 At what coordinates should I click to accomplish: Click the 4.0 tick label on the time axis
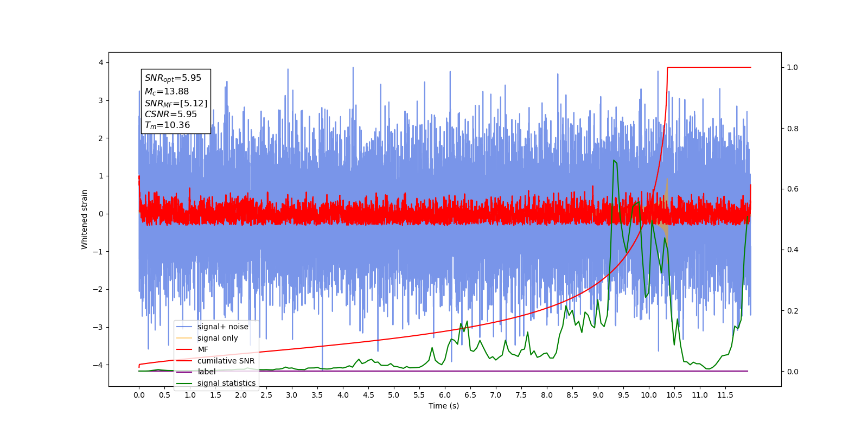[343, 395]
